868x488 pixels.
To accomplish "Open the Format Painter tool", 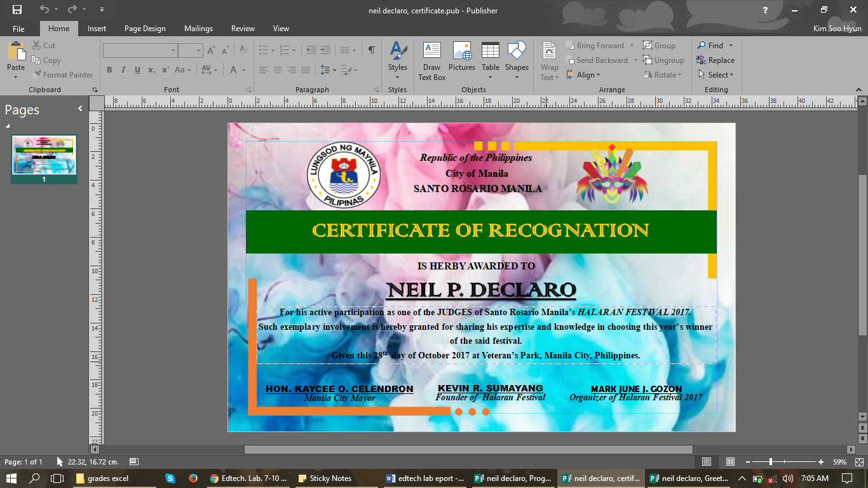I will (x=62, y=74).
